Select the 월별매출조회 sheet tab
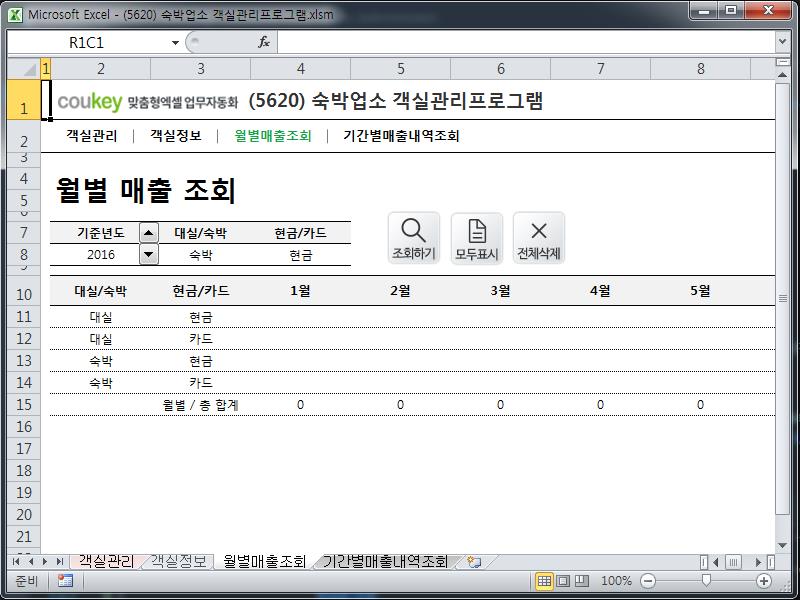Viewport: 800px width, 600px height. pos(264,562)
